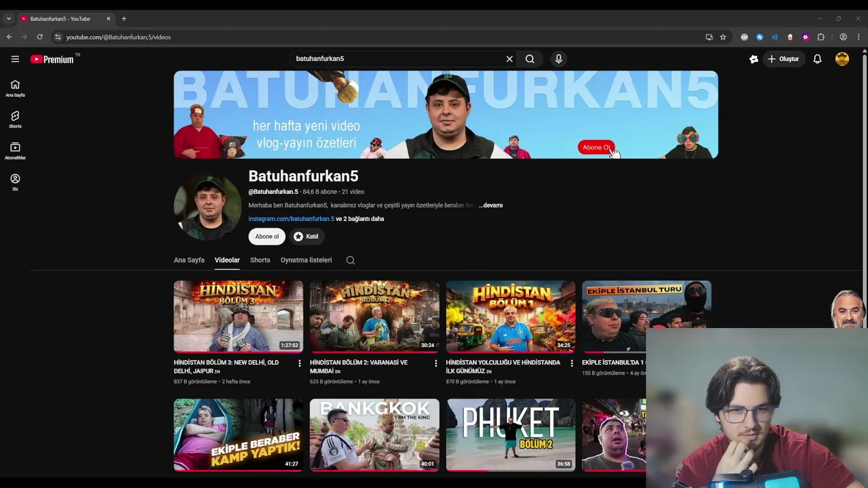Open the notifications bell
868x488 pixels.
pyautogui.click(x=817, y=59)
